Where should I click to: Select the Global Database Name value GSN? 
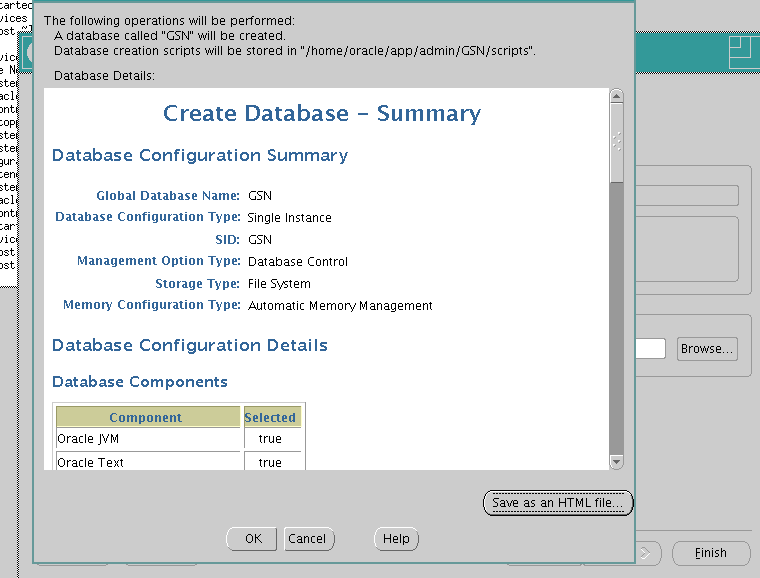[260, 196]
